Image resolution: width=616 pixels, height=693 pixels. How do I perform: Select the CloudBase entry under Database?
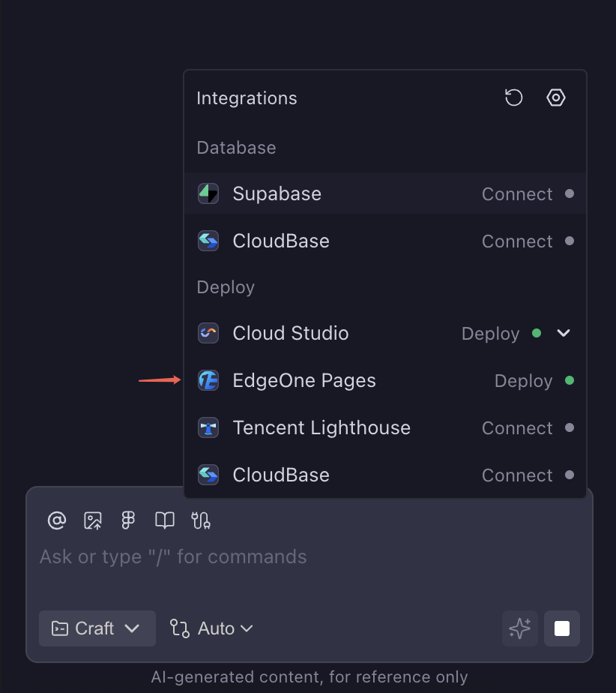(281, 241)
